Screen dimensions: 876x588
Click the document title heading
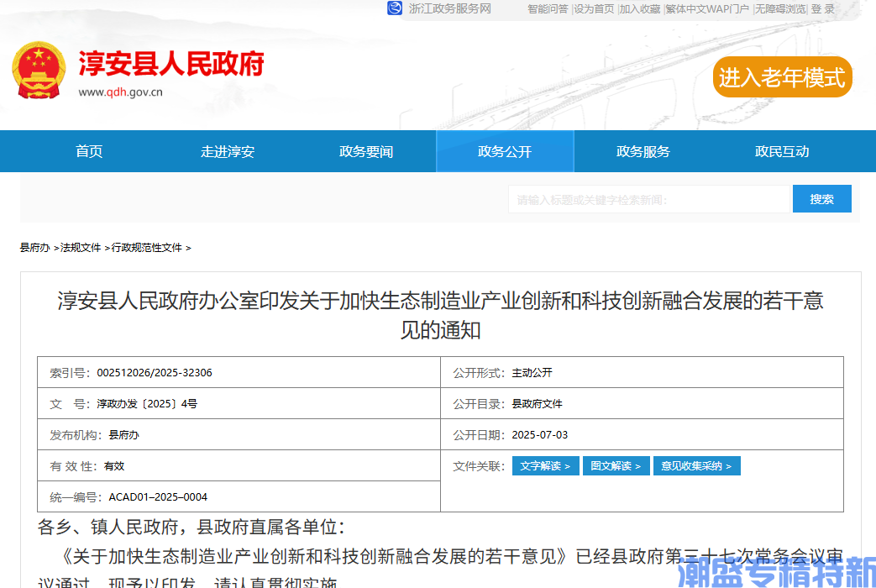pos(440,316)
